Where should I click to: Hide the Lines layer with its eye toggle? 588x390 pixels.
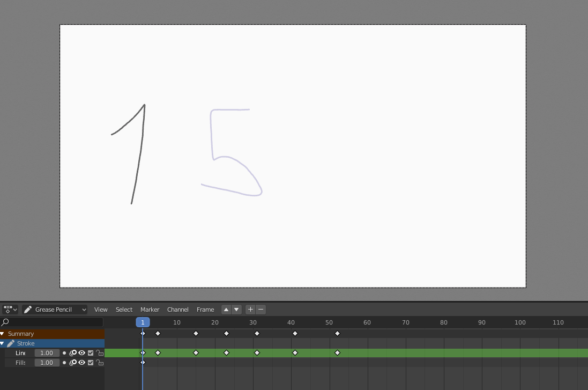click(81, 353)
